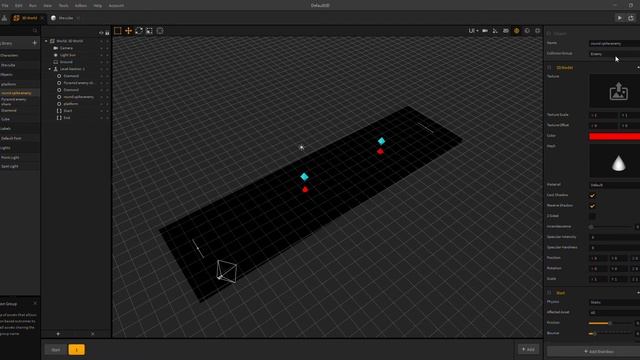Click the Light Sun icon in the scene tree
This screenshot has height=360, width=640.
pos(56,55)
